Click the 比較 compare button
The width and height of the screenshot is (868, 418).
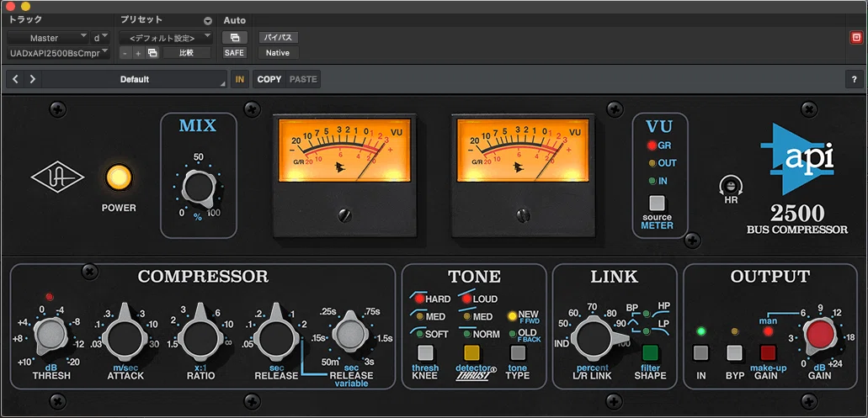[187, 53]
